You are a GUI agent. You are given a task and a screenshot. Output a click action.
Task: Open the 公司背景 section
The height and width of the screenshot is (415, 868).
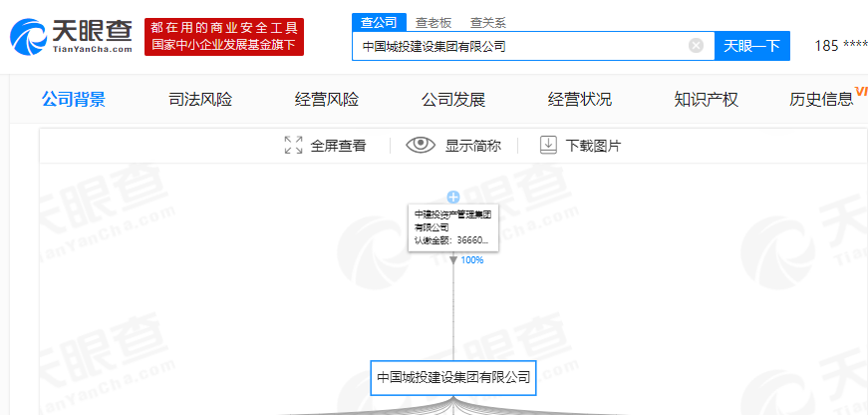click(74, 99)
